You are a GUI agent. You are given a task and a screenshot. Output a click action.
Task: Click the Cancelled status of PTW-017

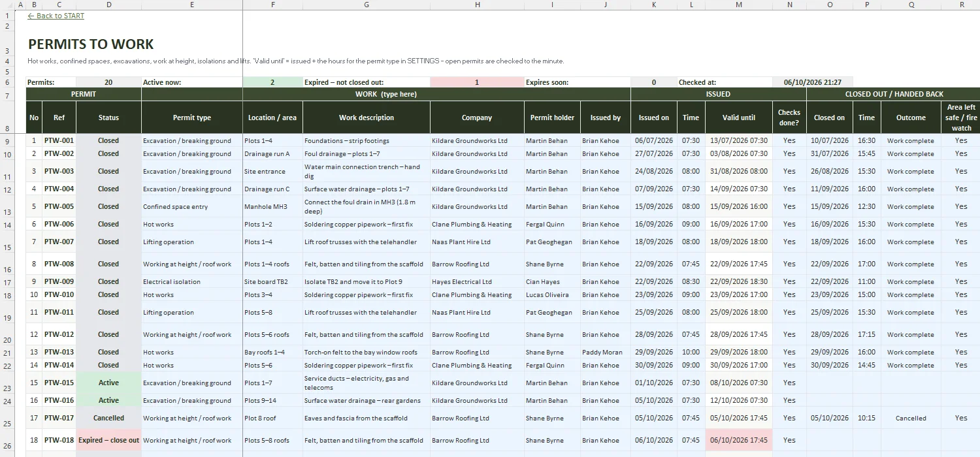tap(108, 418)
